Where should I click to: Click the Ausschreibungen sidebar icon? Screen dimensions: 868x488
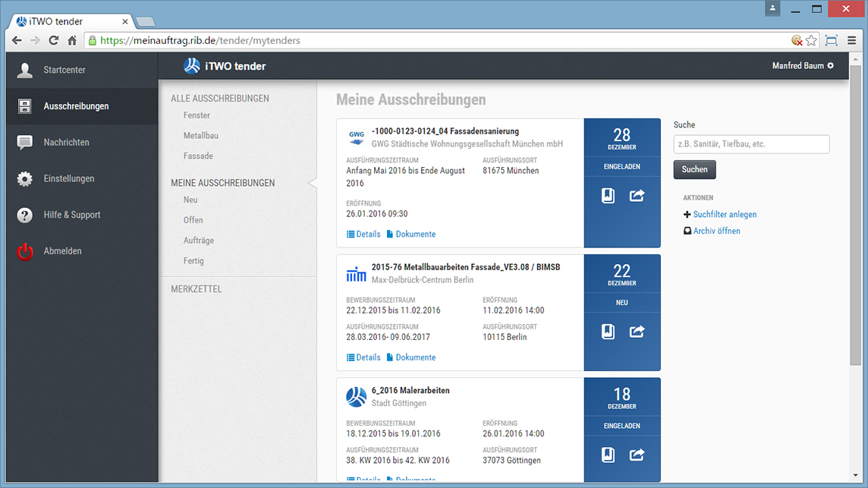tap(24, 106)
